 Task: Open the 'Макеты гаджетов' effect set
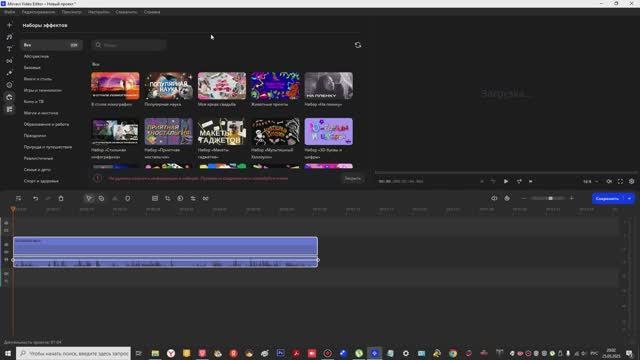click(x=222, y=131)
